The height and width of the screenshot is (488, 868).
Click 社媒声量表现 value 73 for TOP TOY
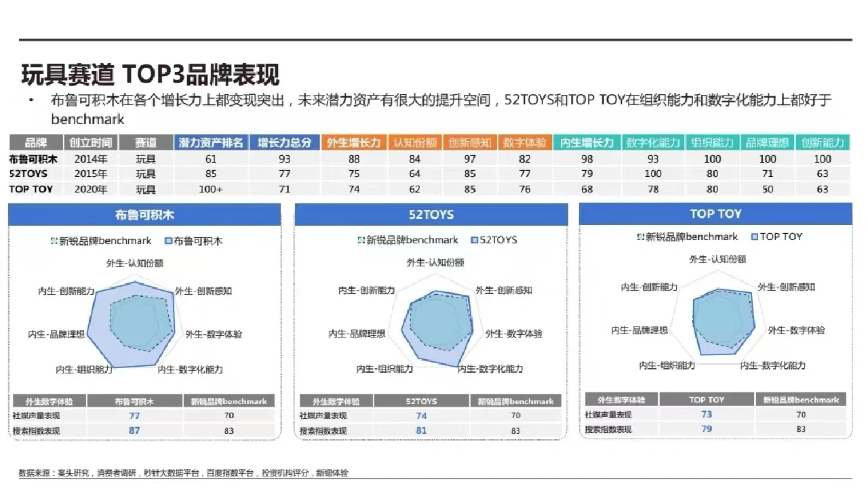click(x=707, y=414)
